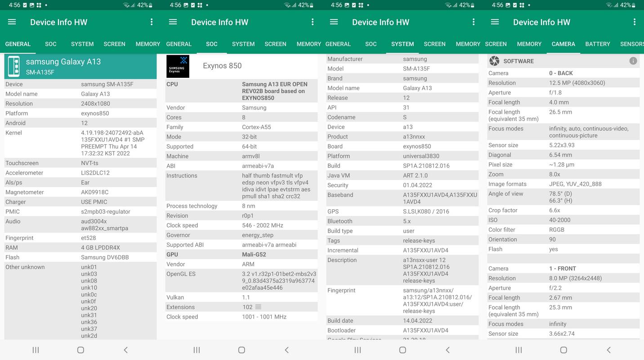Select the Build value SP1A.210812.016
The height and width of the screenshot is (360, 644).
(426, 166)
